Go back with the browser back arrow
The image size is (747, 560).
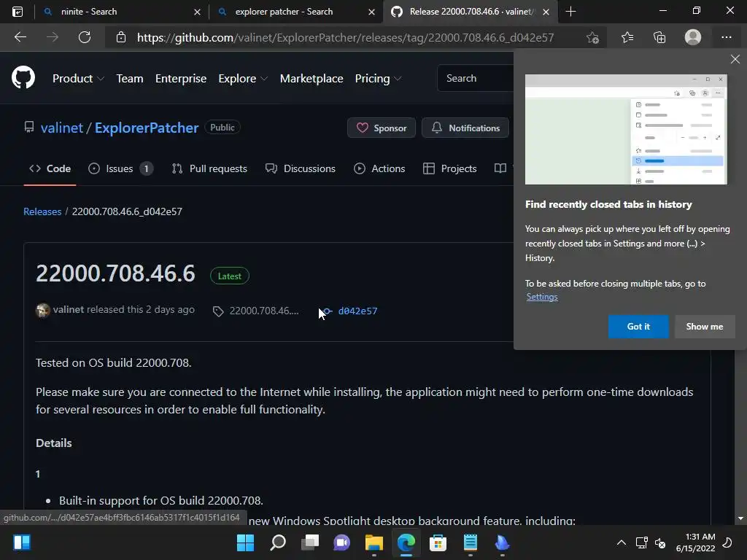(20, 37)
